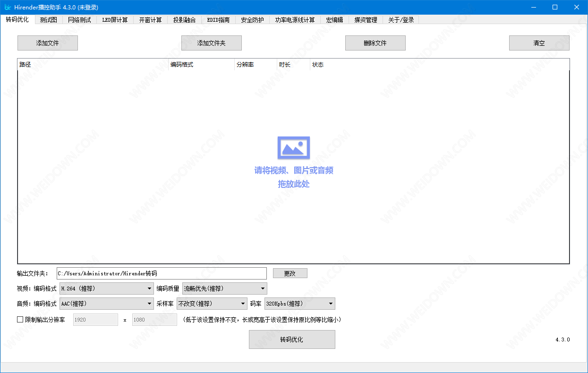The height and width of the screenshot is (373, 588).
Task: Click the 路径 column header
Action: click(93, 65)
